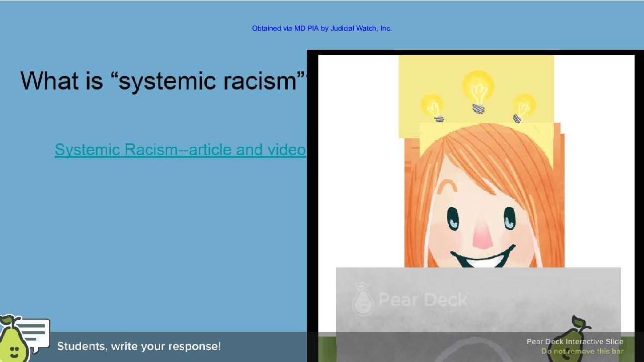Select the small right light bulb
This screenshot has width=644, height=362.
[x=523, y=107]
